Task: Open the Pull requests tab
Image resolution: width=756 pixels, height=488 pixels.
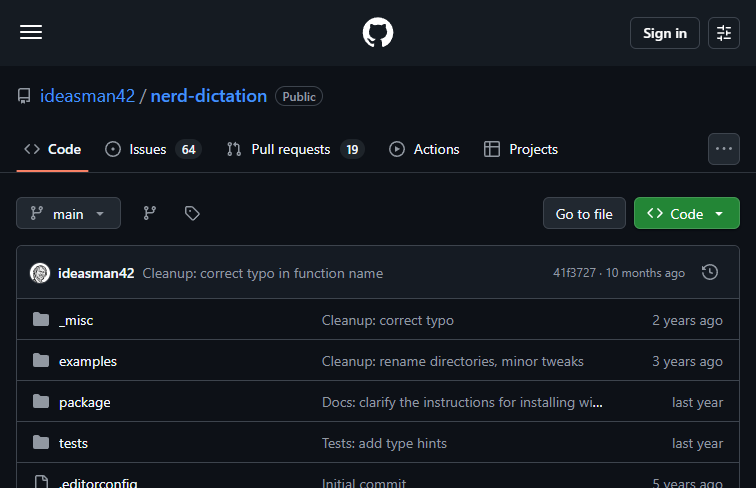Action: pyautogui.click(x=296, y=149)
